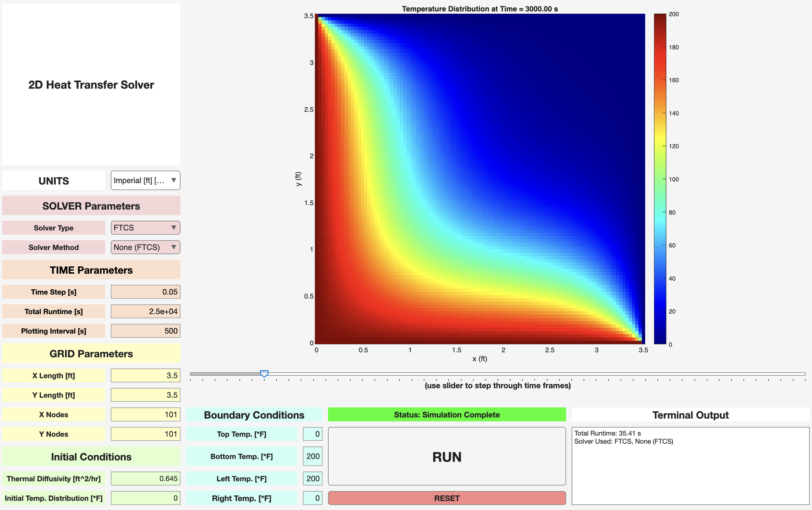
Task: Click the Thermal Diffusivity field
Action: (145, 478)
